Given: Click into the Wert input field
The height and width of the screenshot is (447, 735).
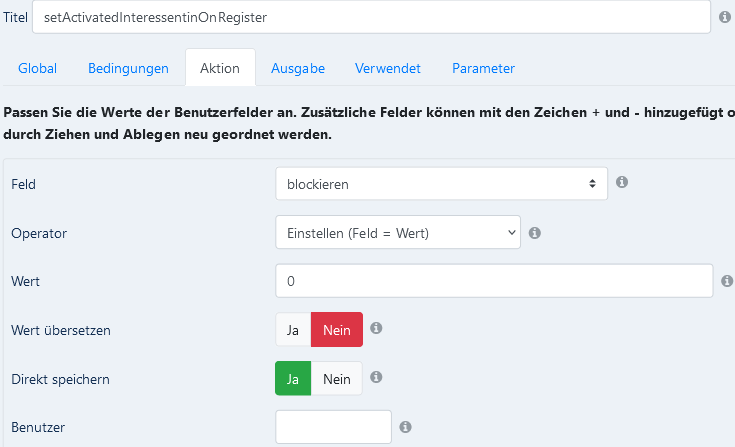Looking at the screenshot, I should tap(494, 281).
